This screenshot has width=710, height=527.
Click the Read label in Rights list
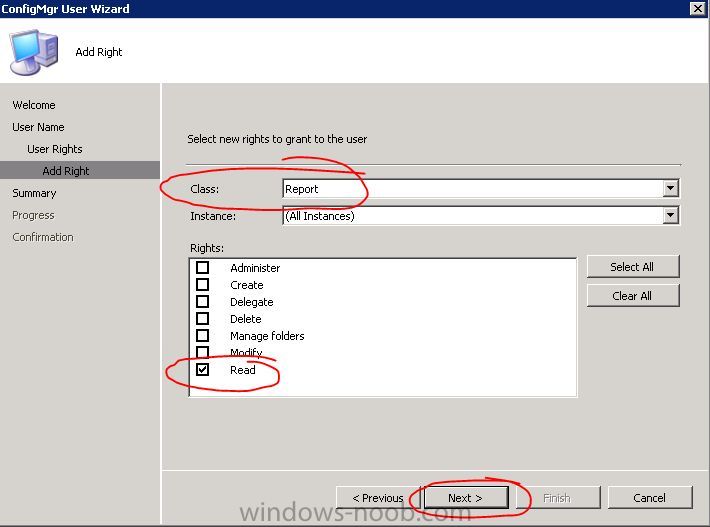pyautogui.click(x=243, y=370)
